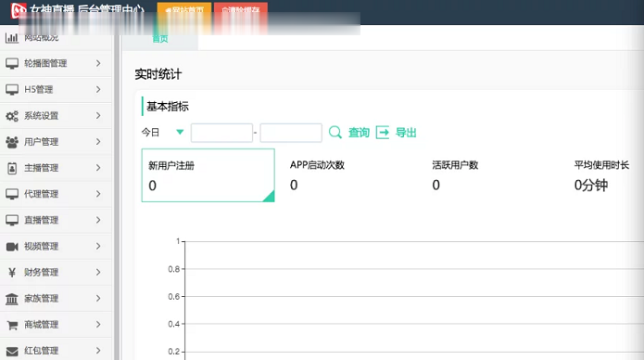Screen dimensions: 644x360
Task: Expand 主播管理 menu chevron
Action: 98,167
